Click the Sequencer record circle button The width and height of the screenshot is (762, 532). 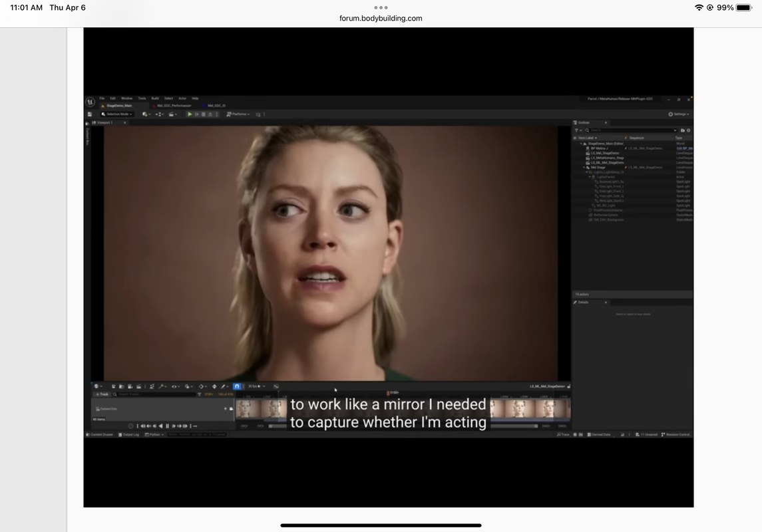pos(130,426)
